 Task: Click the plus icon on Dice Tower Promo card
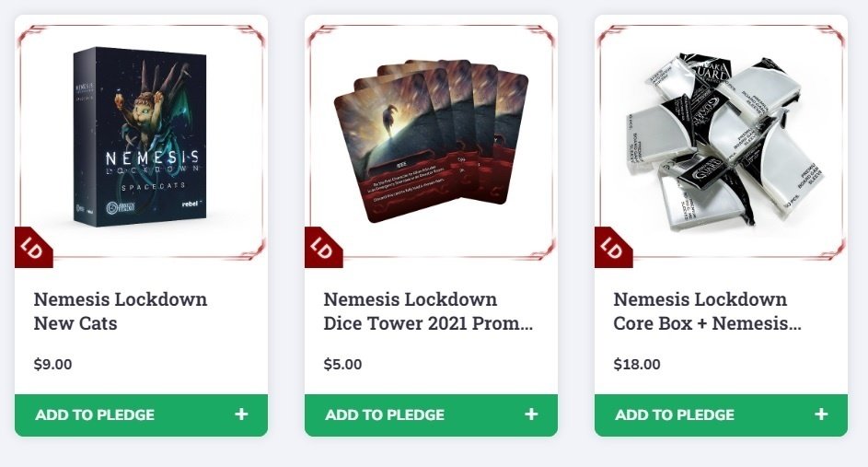(531, 414)
